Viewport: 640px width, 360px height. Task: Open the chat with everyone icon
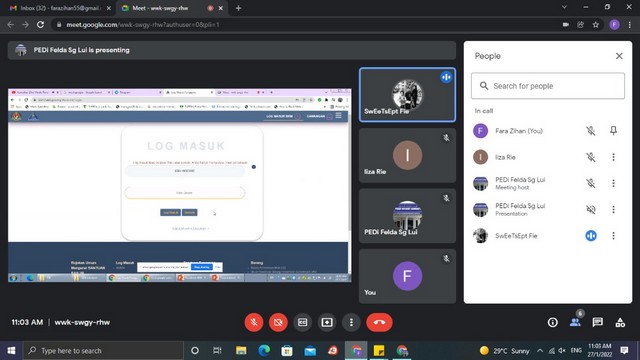click(598, 322)
